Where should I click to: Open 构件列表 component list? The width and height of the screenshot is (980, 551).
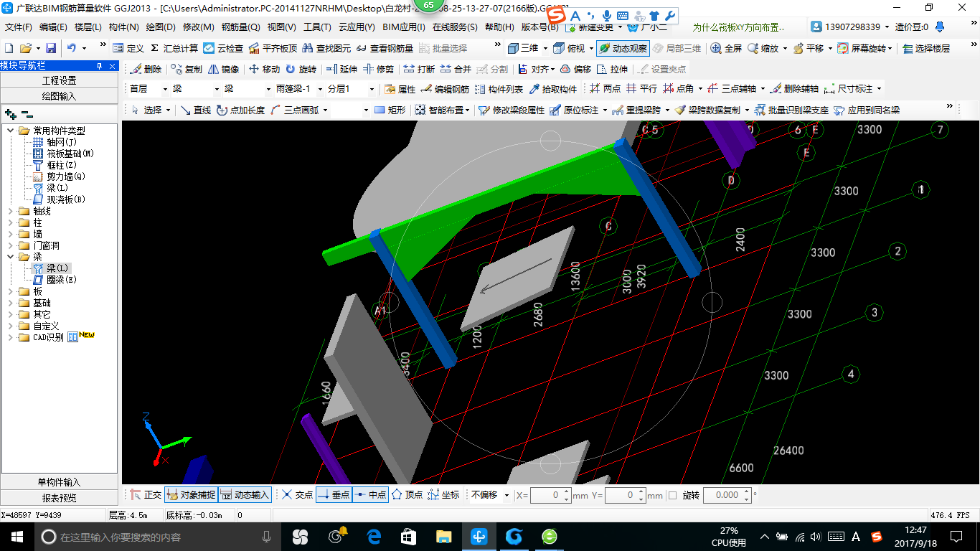499,89
